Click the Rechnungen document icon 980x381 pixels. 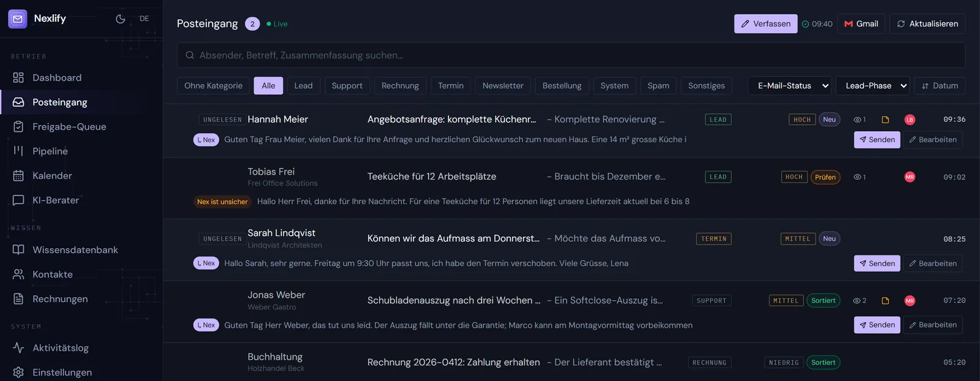click(x=18, y=299)
